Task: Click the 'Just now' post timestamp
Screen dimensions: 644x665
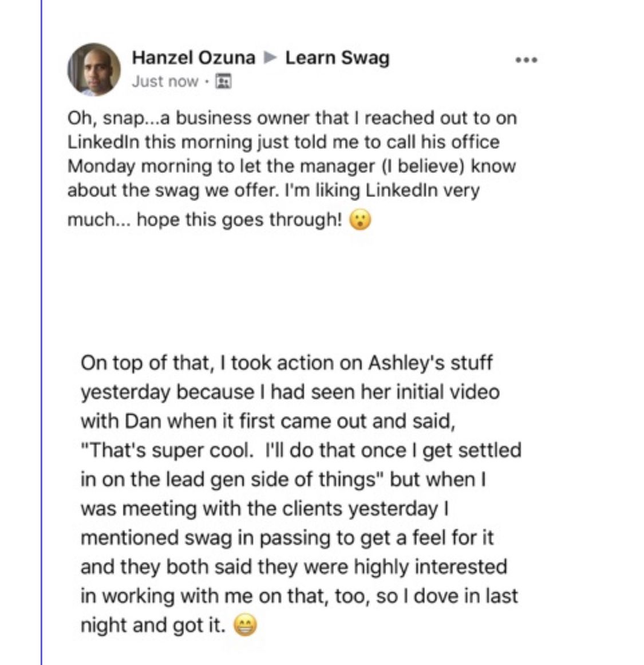Action: 165,81
